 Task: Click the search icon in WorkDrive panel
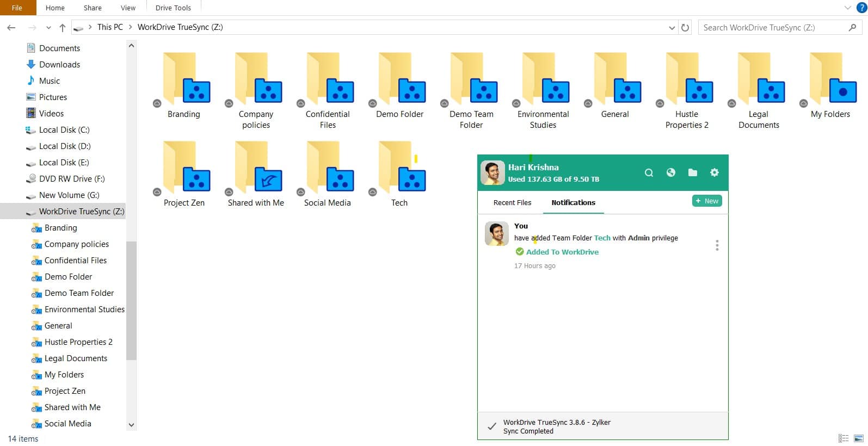pyautogui.click(x=649, y=173)
